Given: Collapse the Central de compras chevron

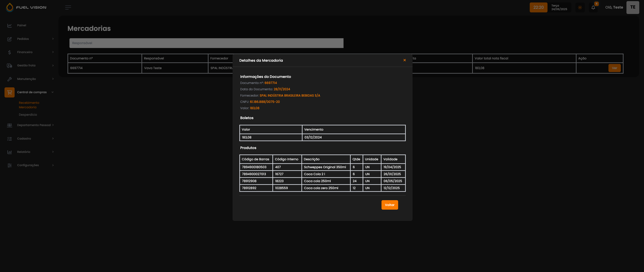Looking at the screenshot, I should click(52, 92).
